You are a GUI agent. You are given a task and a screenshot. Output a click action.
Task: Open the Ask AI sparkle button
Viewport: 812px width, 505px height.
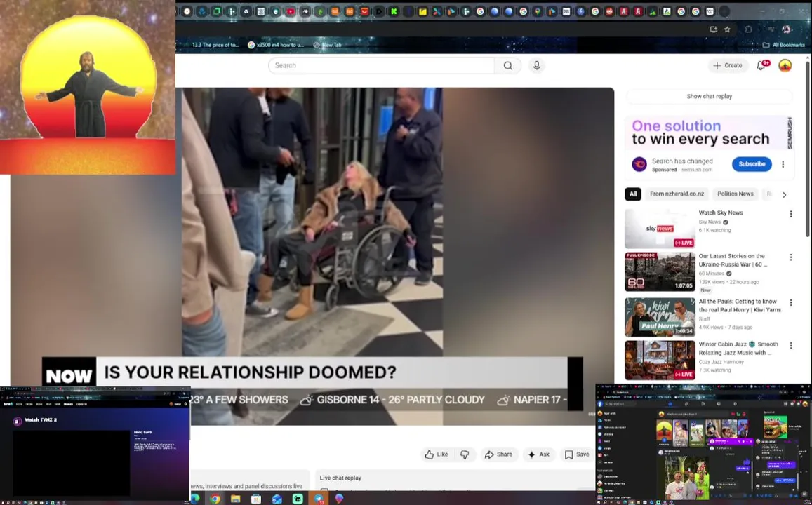[538, 454]
